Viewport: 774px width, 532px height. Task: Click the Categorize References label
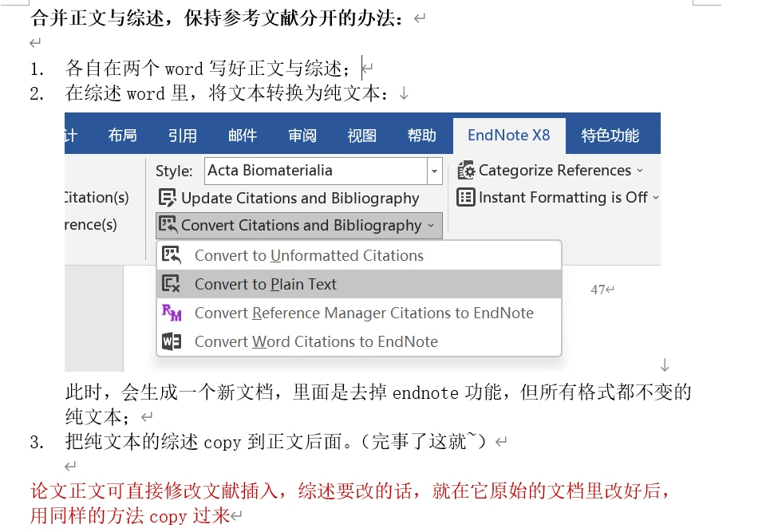pyautogui.click(x=555, y=170)
